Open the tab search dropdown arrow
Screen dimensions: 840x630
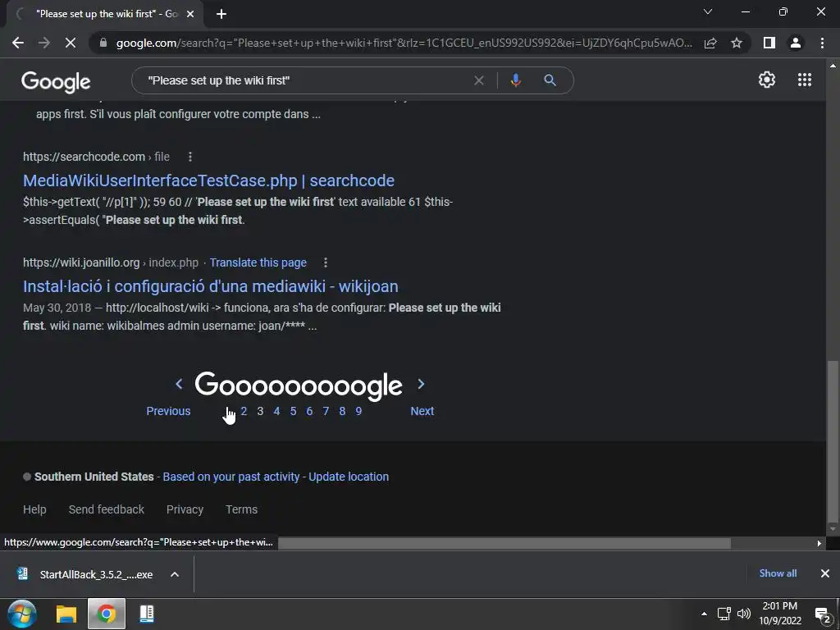coord(708,11)
